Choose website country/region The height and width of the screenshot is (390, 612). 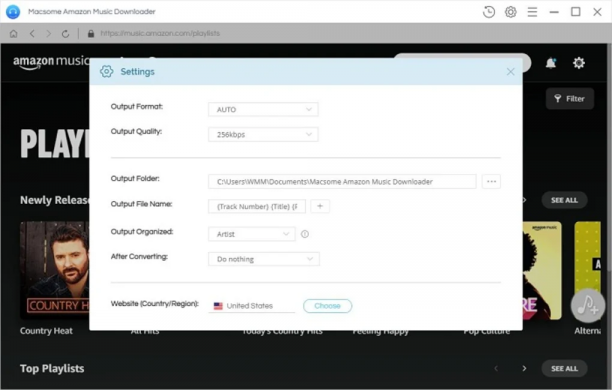(327, 306)
